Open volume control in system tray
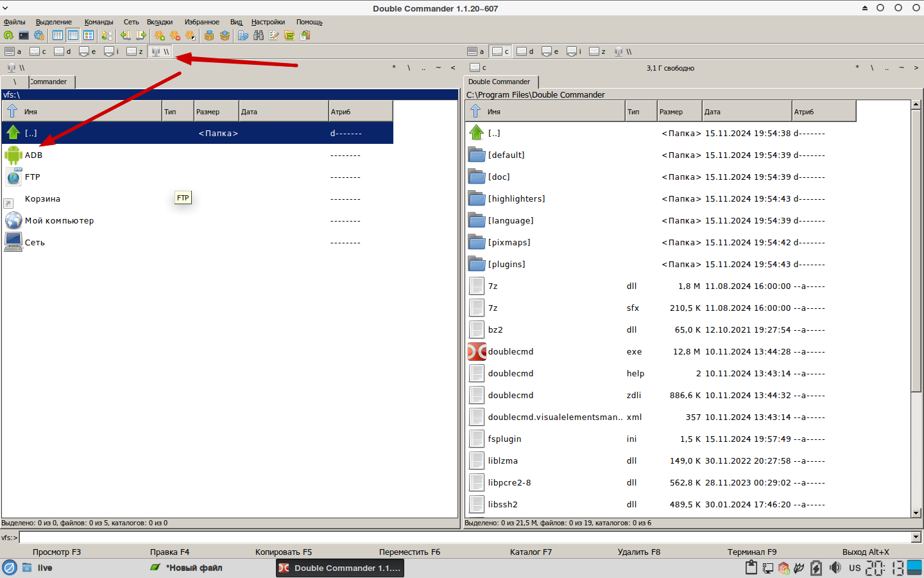The height and width of the screenshot is (578, 924). click(x=835, y=568)
